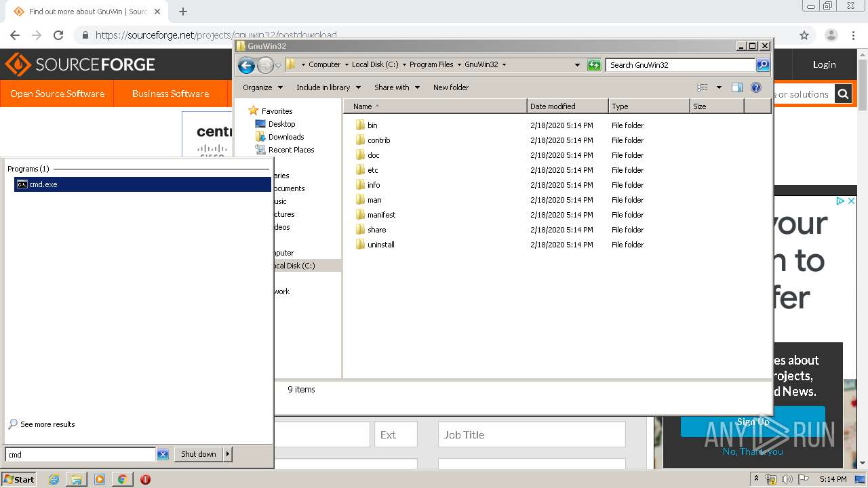Click the taskbar clock
This screenshot has height=488, width=868.
coord(833,479)
